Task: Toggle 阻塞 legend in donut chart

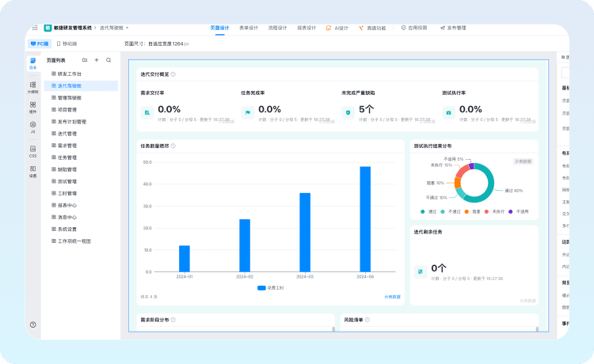Action: (x=472, y=212)
